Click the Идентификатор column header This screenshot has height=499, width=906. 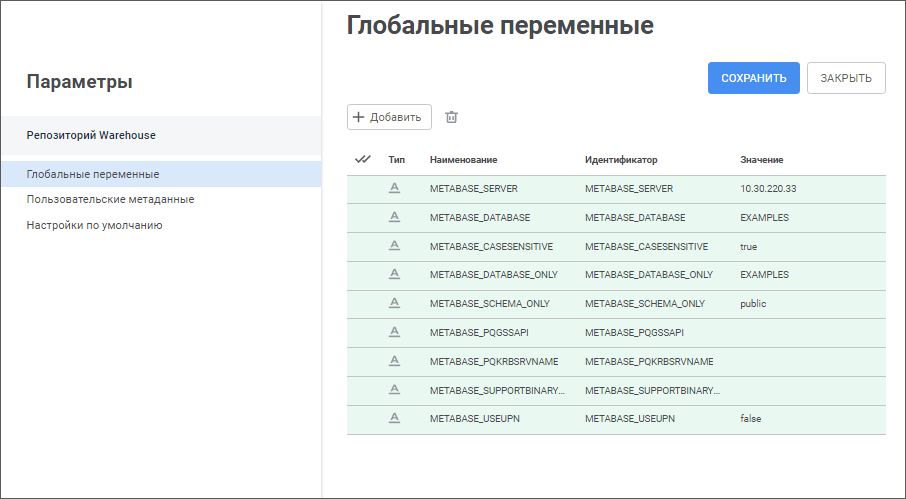621,160
